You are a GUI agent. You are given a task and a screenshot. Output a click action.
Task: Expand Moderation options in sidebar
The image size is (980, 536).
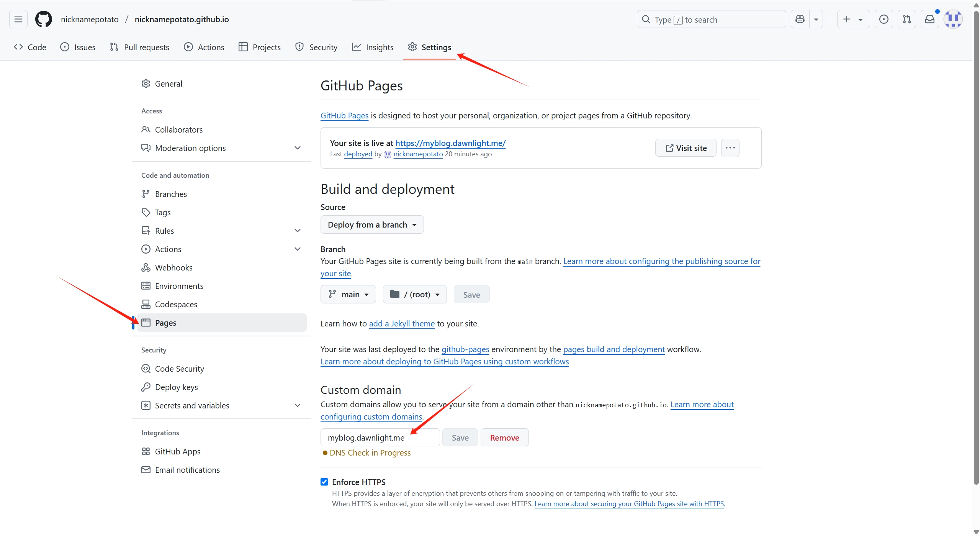click(297, 148)
